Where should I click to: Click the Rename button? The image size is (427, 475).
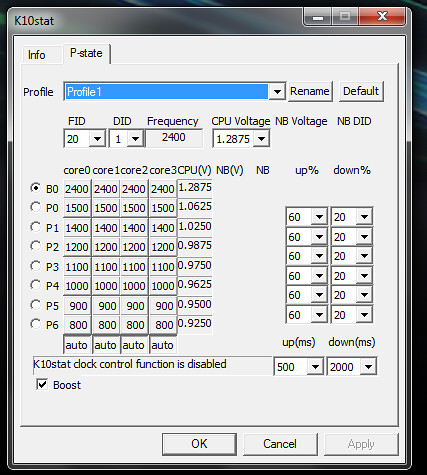310,91
